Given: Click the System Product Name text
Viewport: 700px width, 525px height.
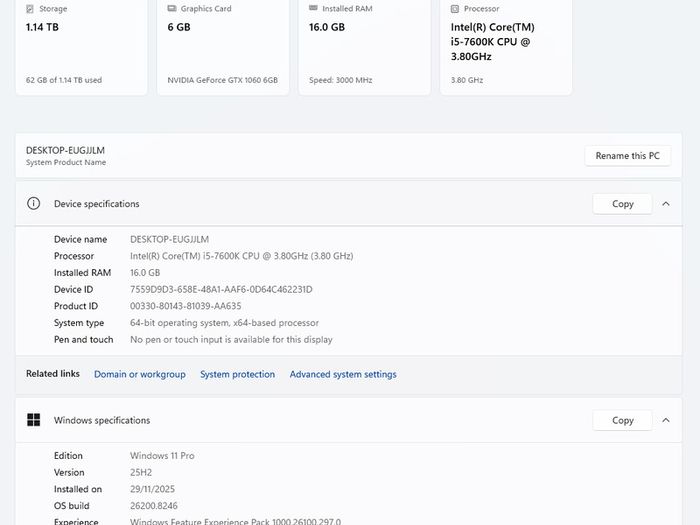Looking at the screenshot, I should 66,162.
